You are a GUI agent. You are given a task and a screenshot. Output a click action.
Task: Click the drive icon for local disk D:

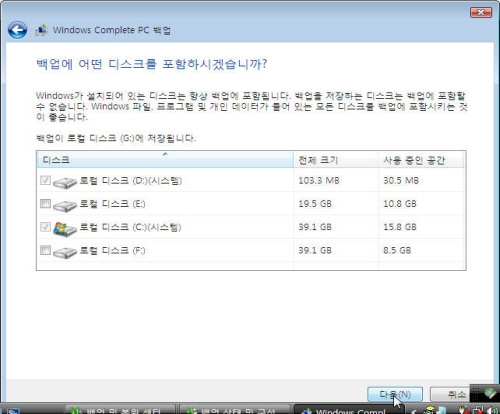click(65, 182)
